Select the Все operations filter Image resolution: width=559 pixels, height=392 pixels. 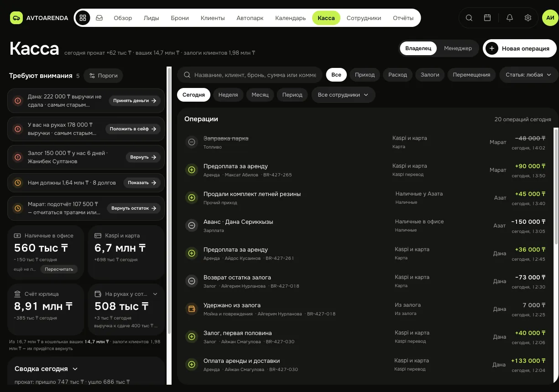336,75
